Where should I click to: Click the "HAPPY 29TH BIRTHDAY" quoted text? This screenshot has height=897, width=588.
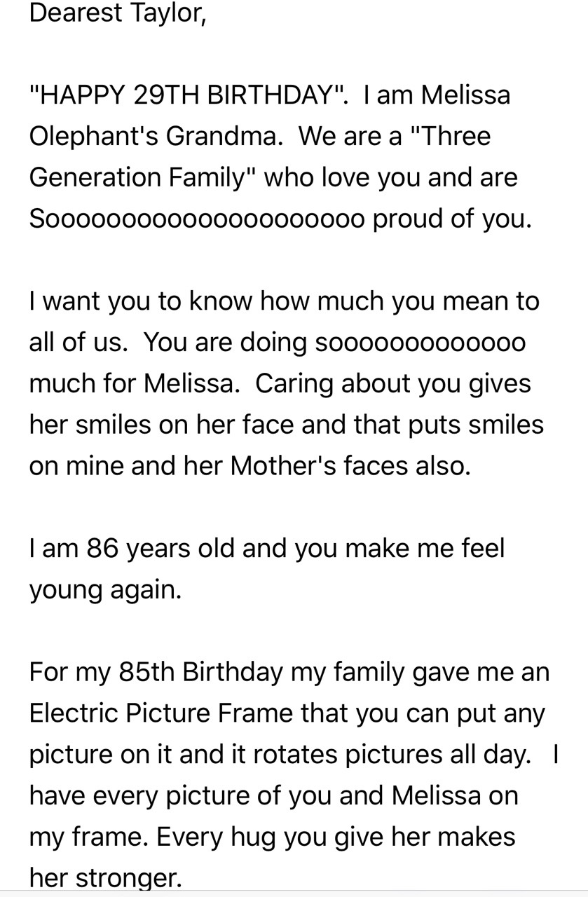click(x=188, y=95)
